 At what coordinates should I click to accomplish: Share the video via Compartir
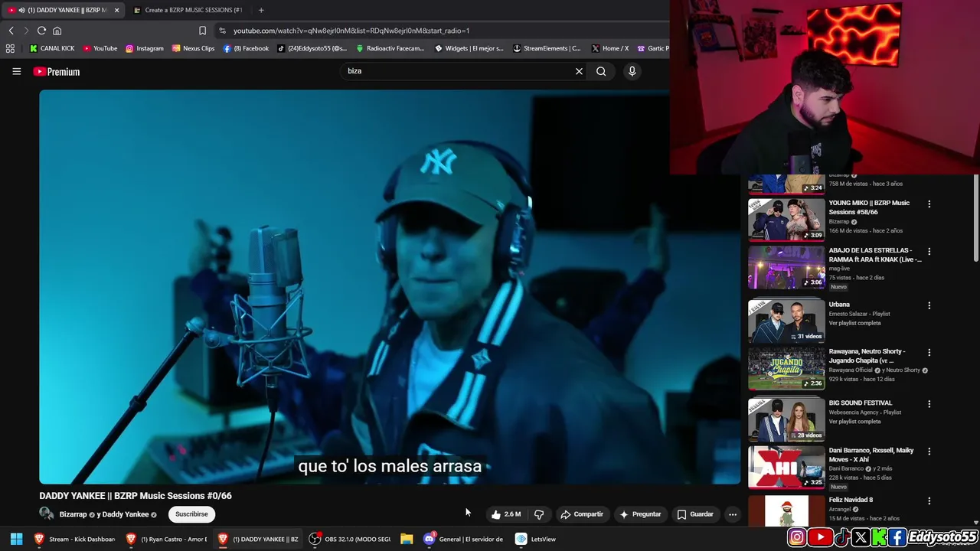tap(582, 514)
